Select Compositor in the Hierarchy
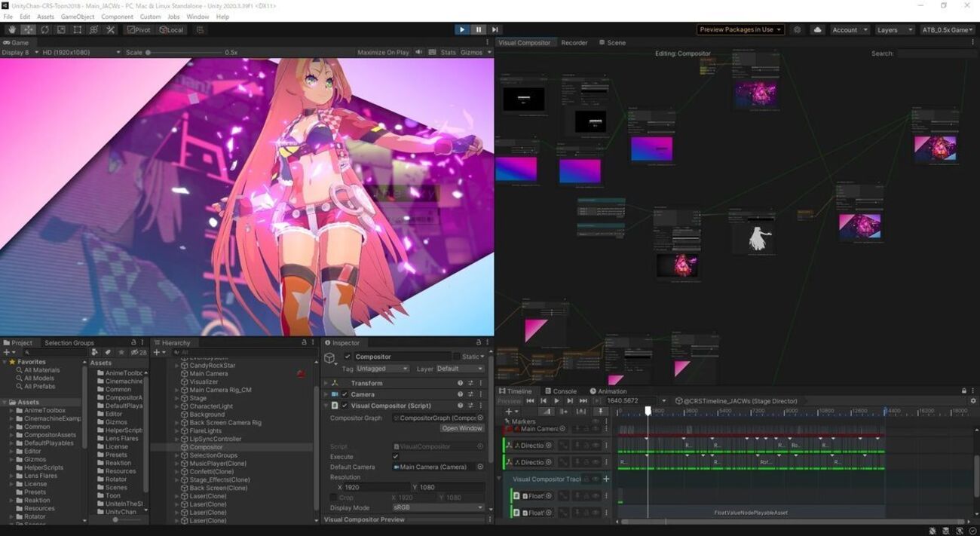Image resolution: width=980 pixels, height=536 pixels. [x=206, y=447]
